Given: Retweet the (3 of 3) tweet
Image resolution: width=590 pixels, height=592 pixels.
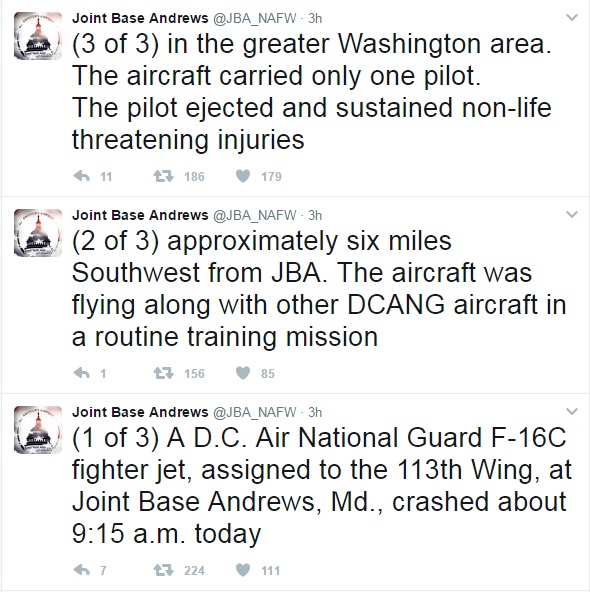Looking at the screenshot, I should coord(163,176).
